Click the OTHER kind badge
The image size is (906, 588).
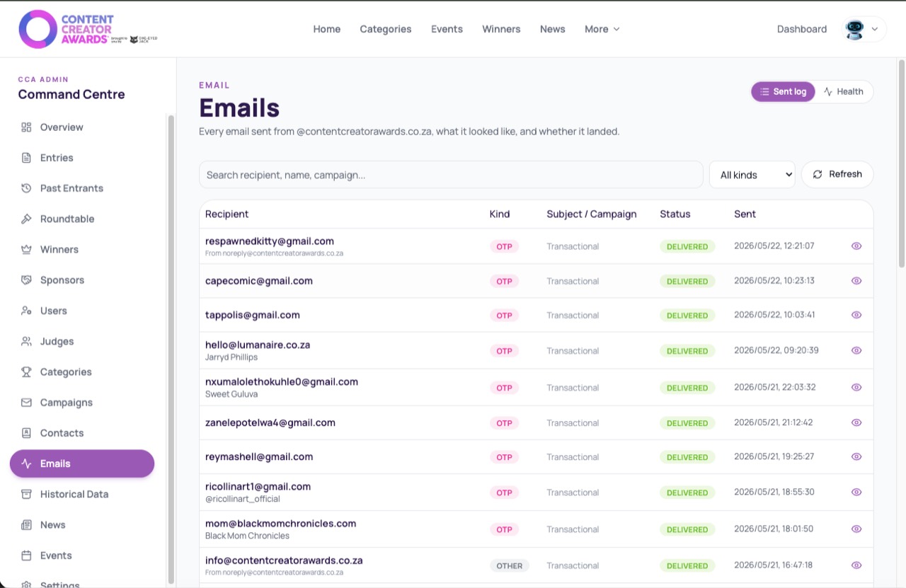(x=510, y=565)
